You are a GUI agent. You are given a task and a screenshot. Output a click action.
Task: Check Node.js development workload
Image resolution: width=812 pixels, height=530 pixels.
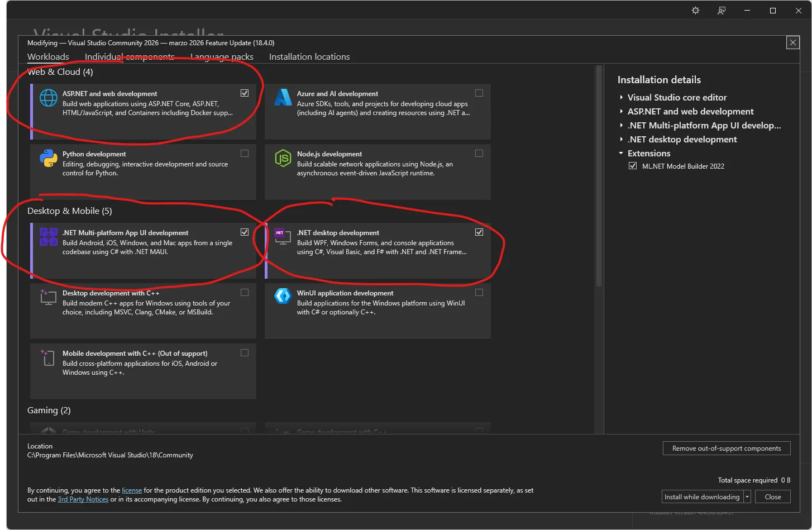point(479,154)
